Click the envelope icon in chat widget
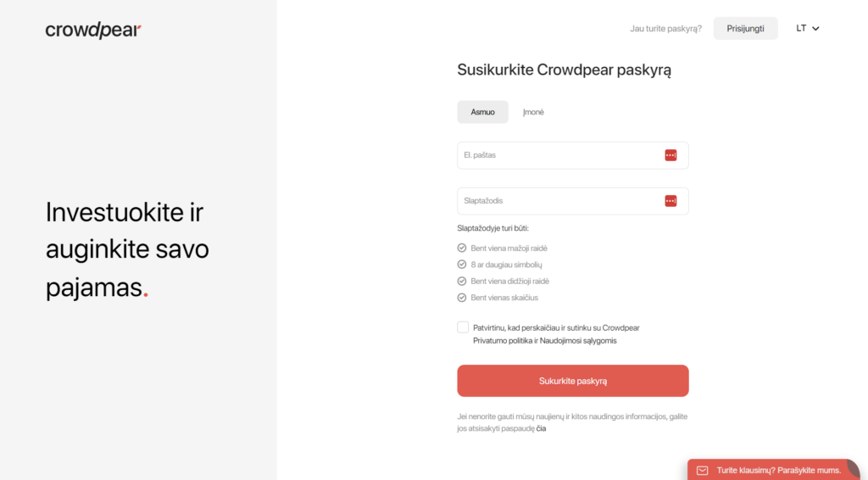 pos(702,471)
